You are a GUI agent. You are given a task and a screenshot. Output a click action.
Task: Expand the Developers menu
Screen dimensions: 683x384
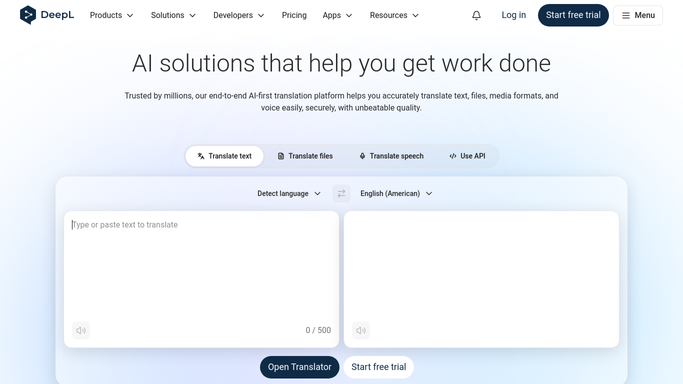click(x=238, y=15)
